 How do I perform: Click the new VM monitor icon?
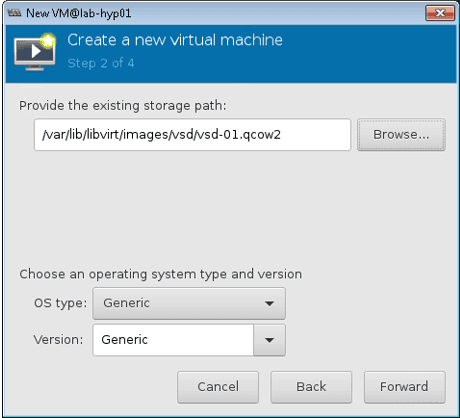coord(35,53)
